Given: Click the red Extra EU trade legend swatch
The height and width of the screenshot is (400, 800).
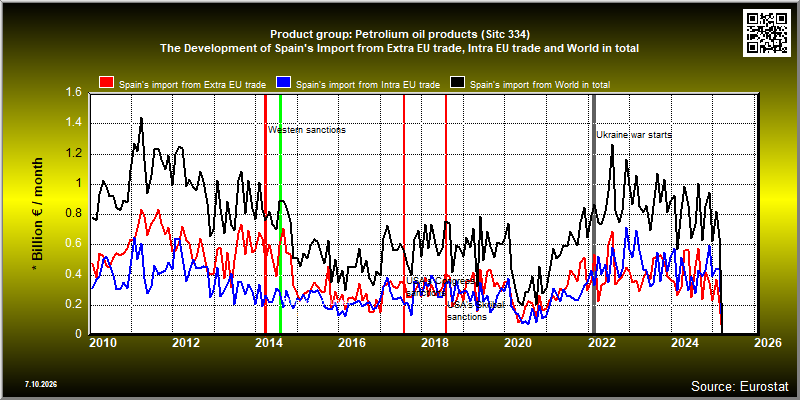Looking at the screenshot, I should click(107, 83).
